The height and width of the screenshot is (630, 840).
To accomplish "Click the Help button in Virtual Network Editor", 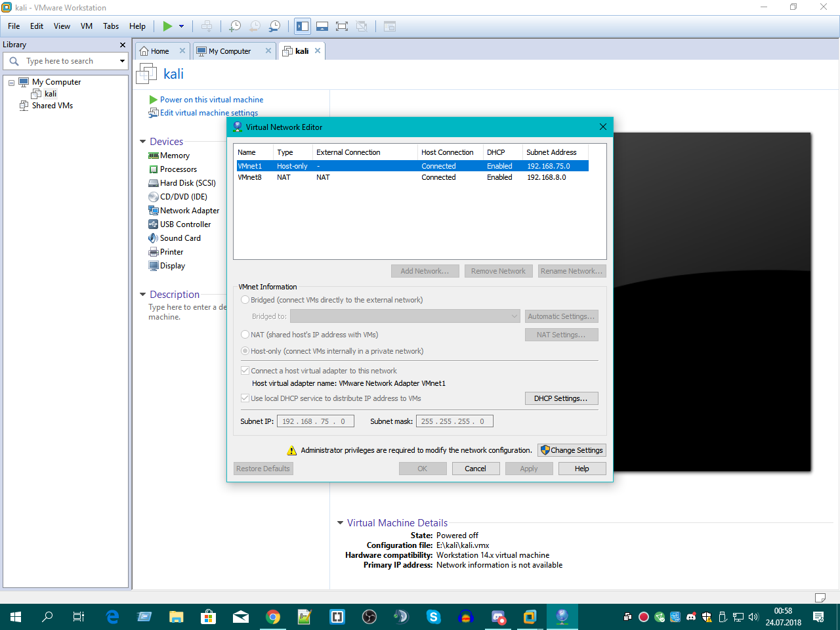I will [582, 469].
